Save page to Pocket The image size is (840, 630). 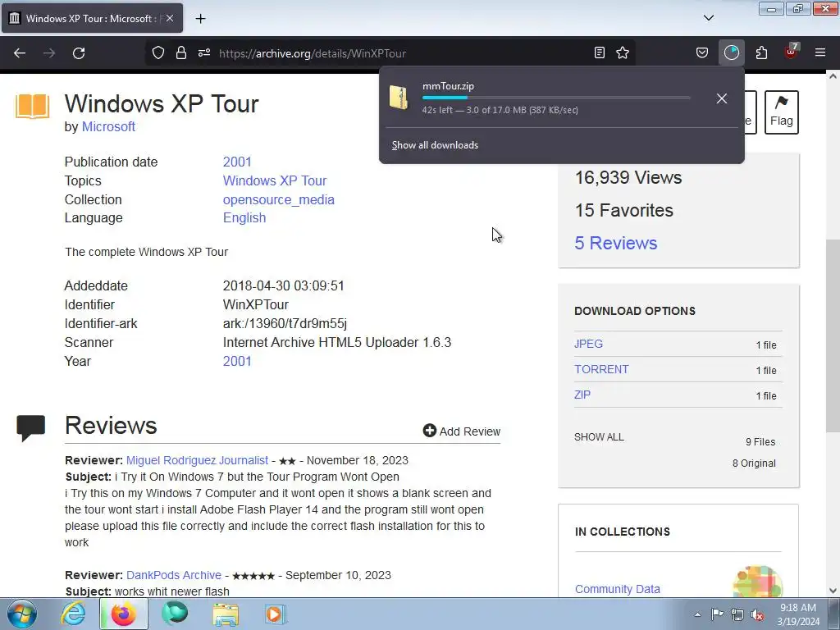[x=702, y=52]
